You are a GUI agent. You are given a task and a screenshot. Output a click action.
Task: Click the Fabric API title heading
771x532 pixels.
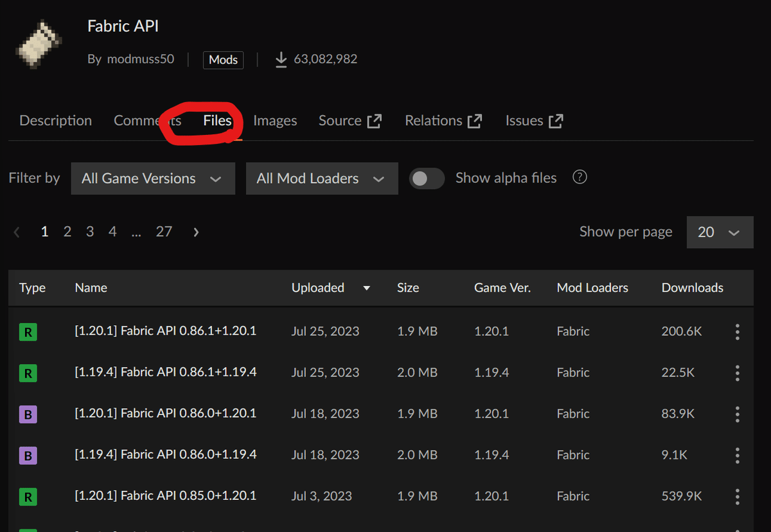(x=123, y=26)
